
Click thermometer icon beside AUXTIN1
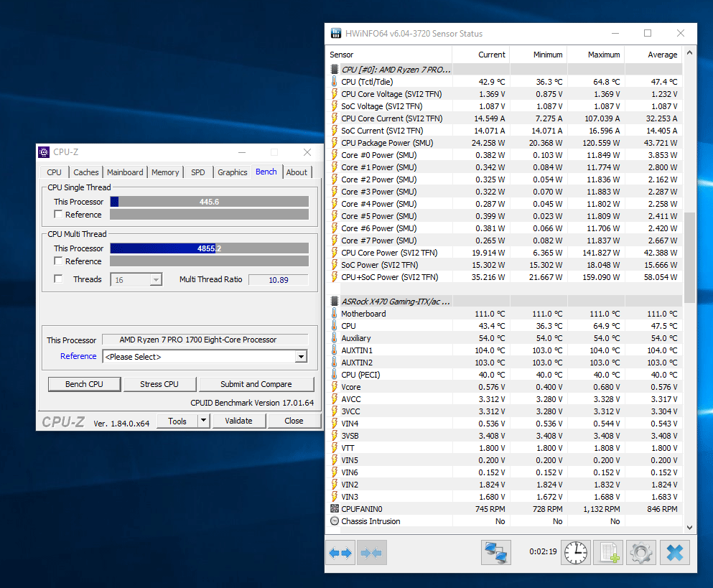pyautogui.click(x=334, y=350)
